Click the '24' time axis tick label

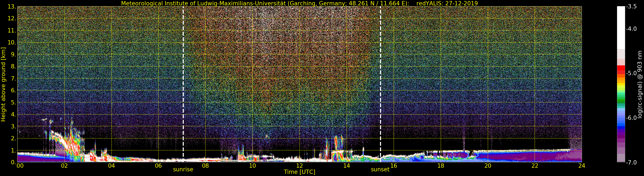click(x=582, y=166)
